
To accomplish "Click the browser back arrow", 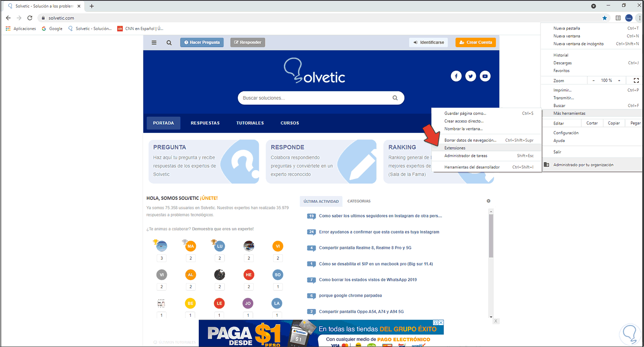I will coord(8,18).
